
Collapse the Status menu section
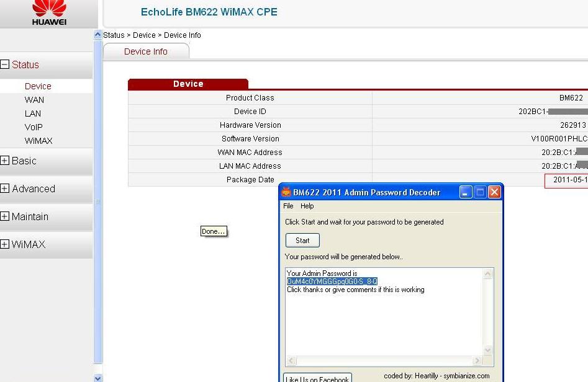tap(5, 64)
